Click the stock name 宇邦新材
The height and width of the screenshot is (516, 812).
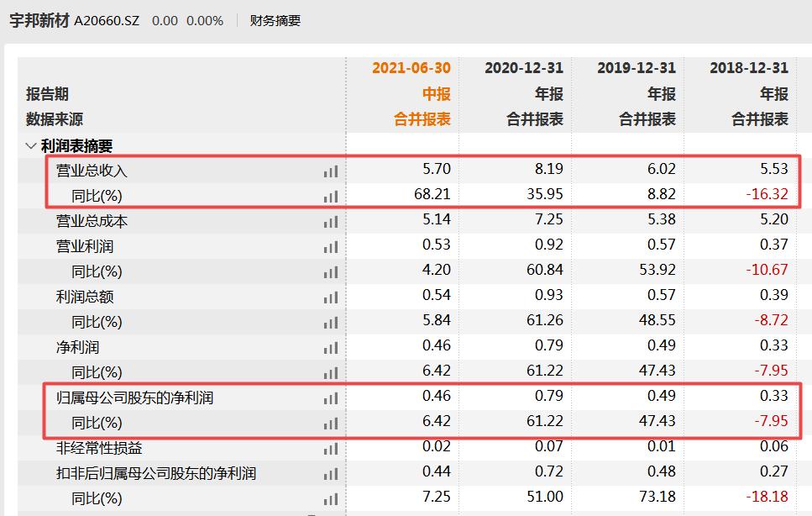click(x=38, y=18)
